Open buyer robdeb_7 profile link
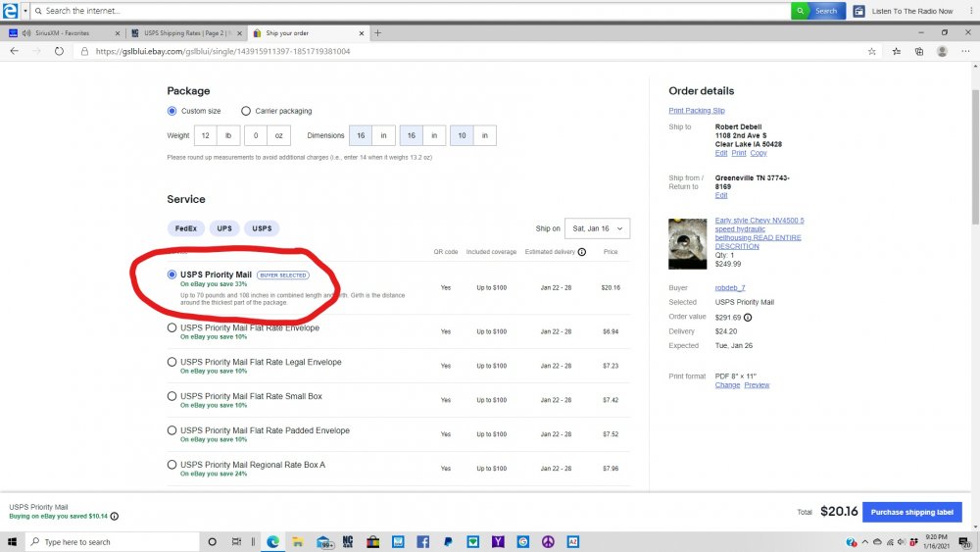The height and width of the screenshot is (552, 980). click(x=730, y=288)
